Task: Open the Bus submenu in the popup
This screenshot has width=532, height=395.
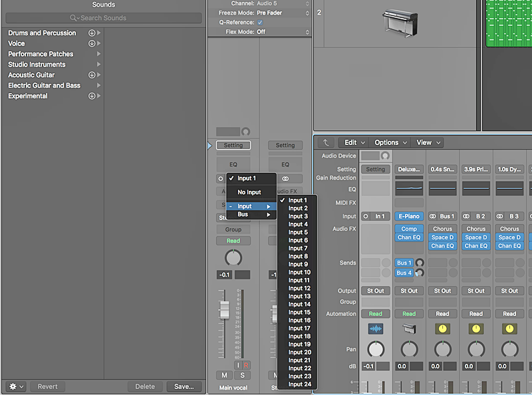Action: [251, 215]
